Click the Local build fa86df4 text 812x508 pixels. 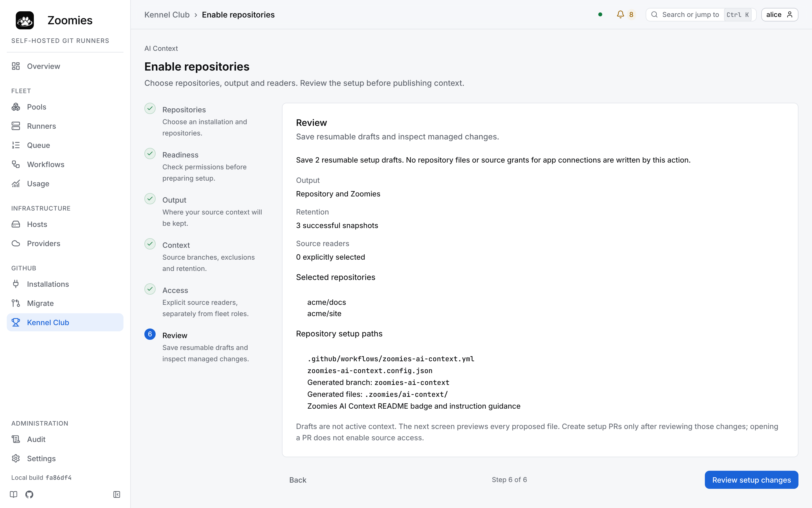41,478
